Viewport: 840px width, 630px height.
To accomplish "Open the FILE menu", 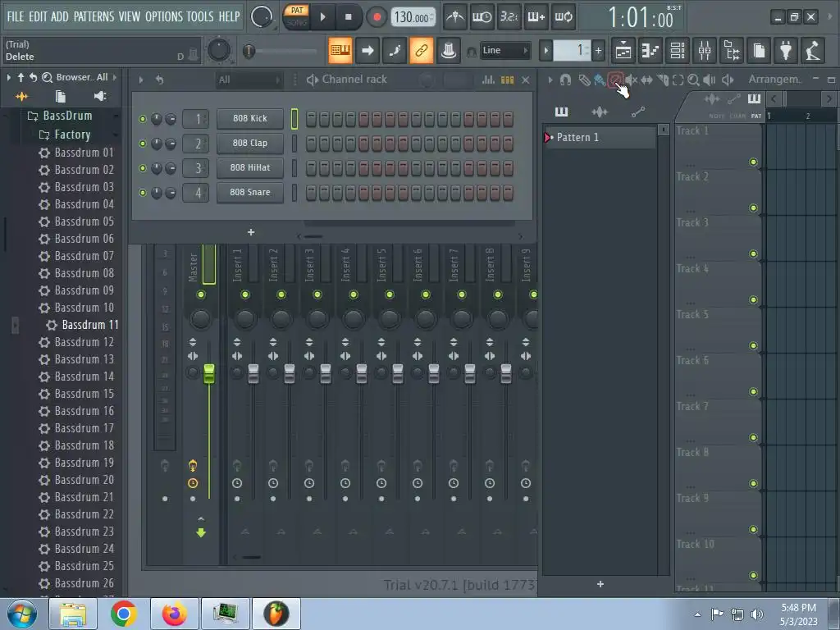I will [x=16, y=16].
